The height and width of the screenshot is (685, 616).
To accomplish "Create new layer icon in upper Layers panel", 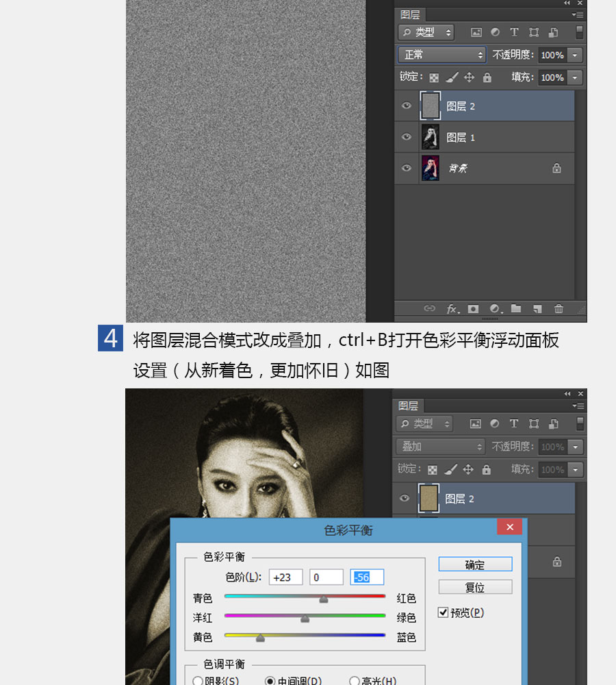I will 537,309.
